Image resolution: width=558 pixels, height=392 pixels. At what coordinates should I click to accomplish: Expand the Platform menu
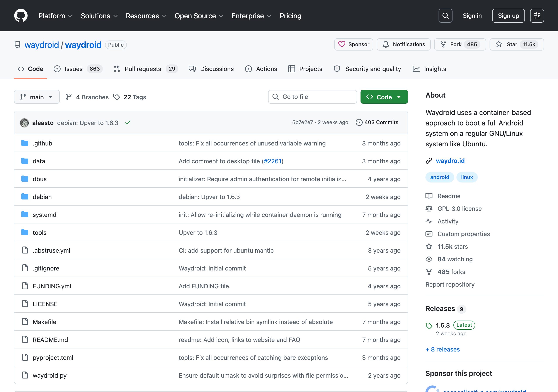coord(55,16)
